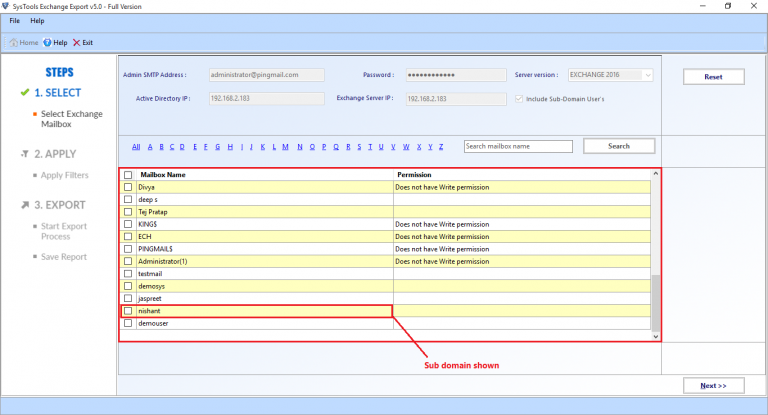
Task: Click the filter funnel icon beside 2. APPLY
Action: 25,154
